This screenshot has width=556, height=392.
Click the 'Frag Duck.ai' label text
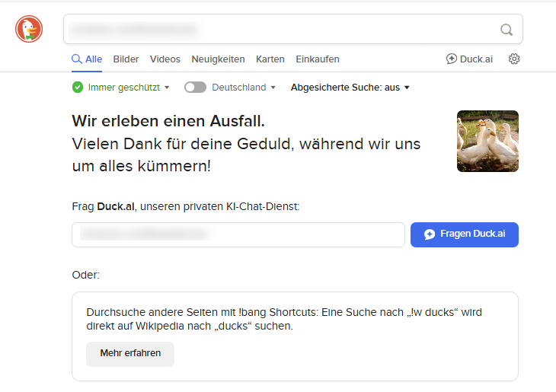(185, 206)
